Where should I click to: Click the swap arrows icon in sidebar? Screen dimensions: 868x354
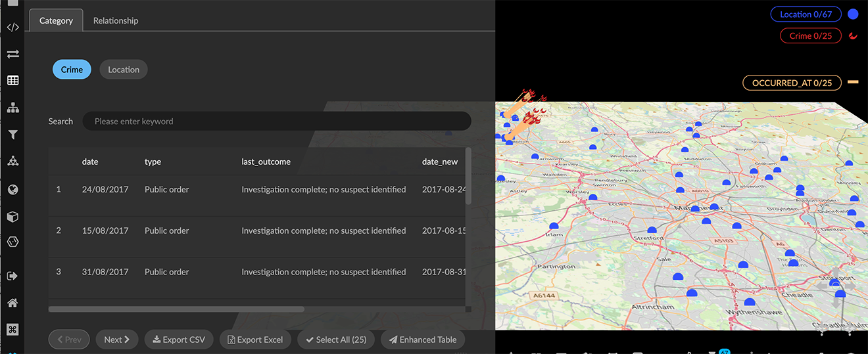[12, 54]
